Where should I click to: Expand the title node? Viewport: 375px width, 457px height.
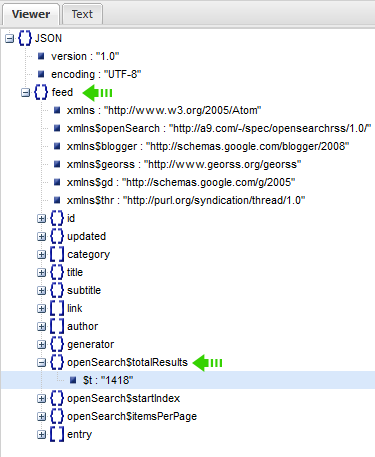[x=41, y=273]
